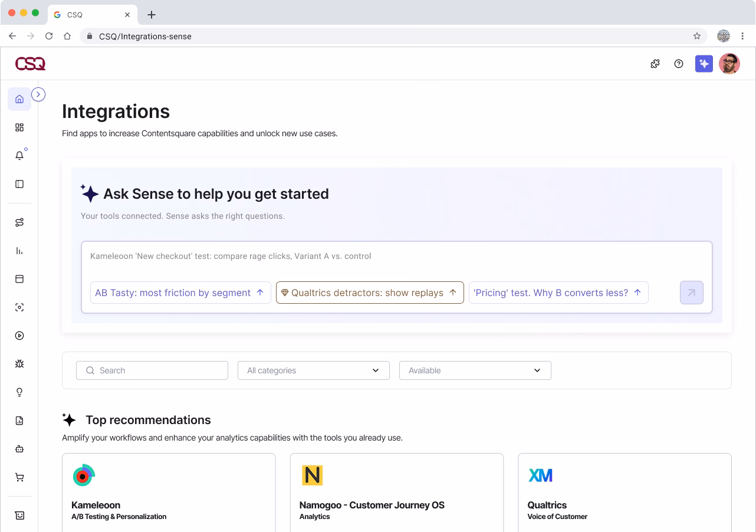Open the help question mark icon
The height and width of the screenshot is (532, 756).
(x=679, y=64)
